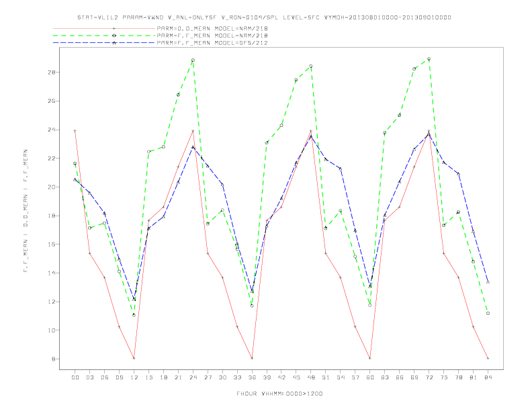Click x-axis tick label 54
This screenshot has height=411, width=532.
click(341, 377)
